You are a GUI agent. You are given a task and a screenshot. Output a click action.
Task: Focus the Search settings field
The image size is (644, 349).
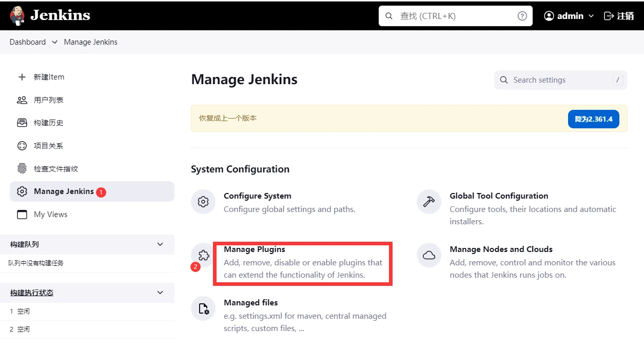[x=560, y=80]
